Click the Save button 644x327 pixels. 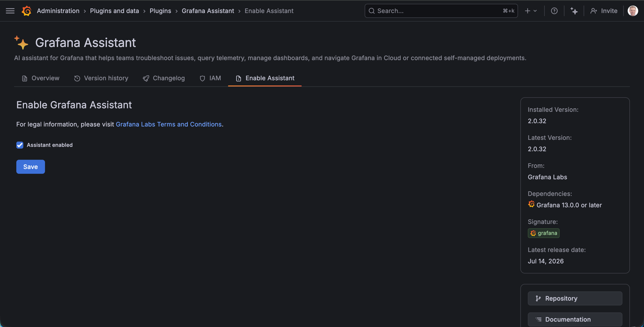31,167
